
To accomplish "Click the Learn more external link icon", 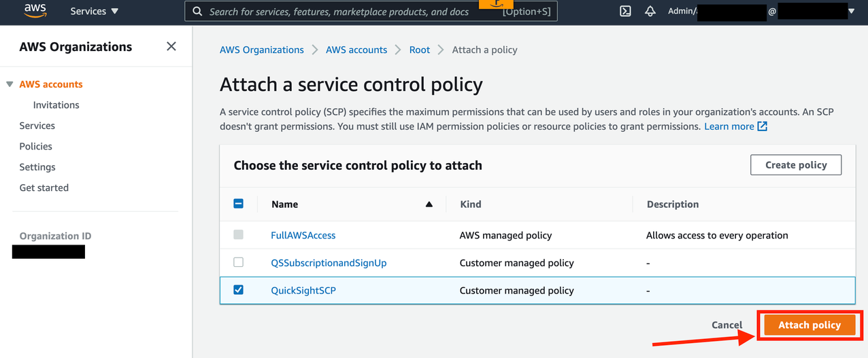I will pos(763,126).
